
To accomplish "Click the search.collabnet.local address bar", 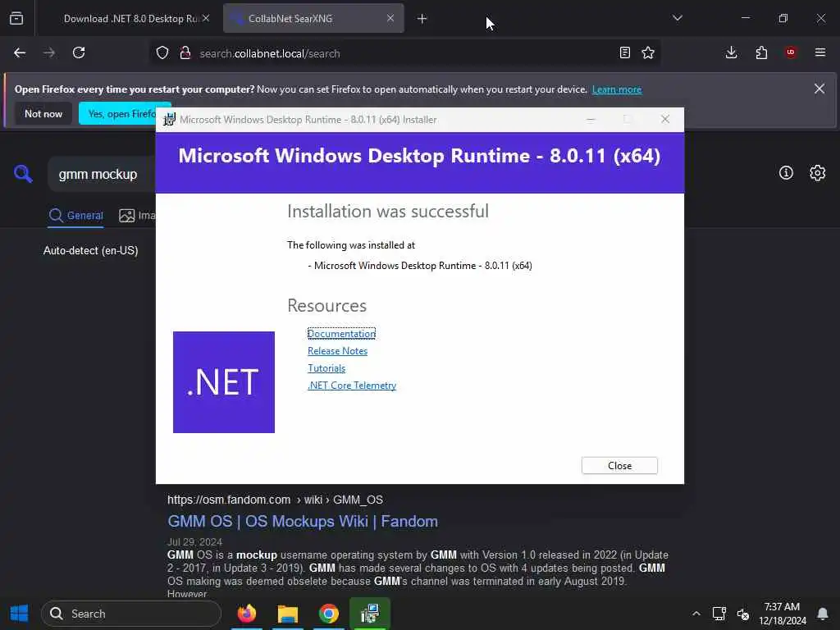I will point(405,53).
